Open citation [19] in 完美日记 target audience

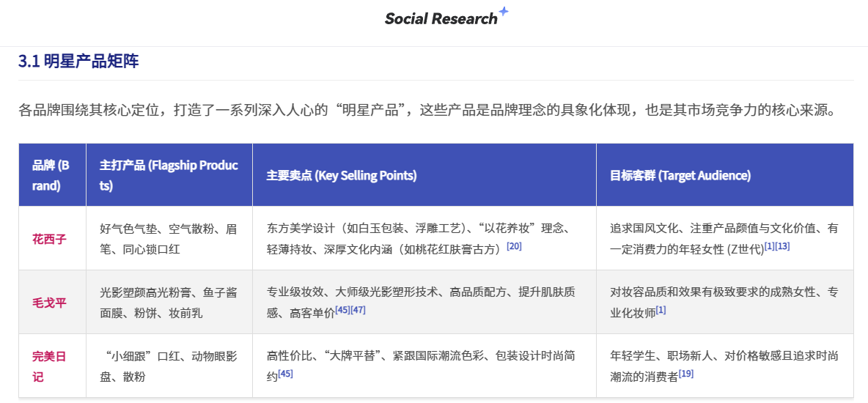[x=686, y=374]
